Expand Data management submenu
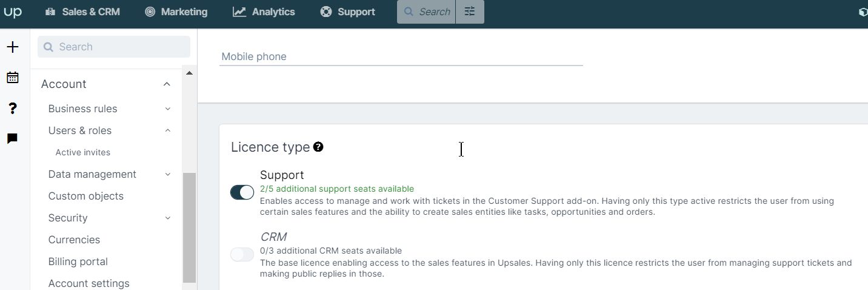Image resolution: width=868 pixels, height=290 pixels. pyautogui.click(x=168, y=175)
